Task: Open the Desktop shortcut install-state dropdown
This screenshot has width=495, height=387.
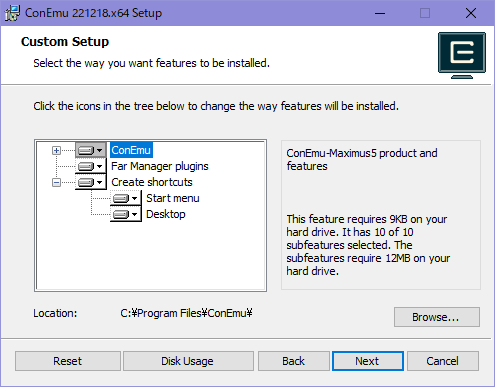Action: (126, 214)
